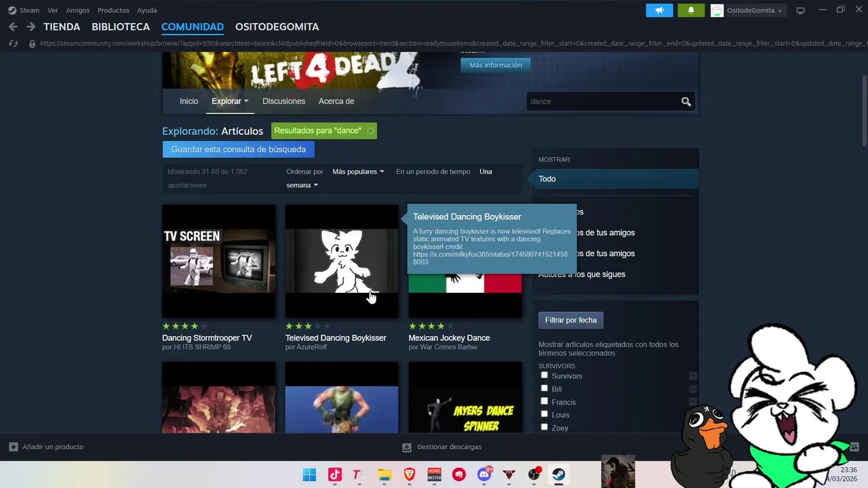Open the Acerca de tab
Image resolution: width=868 pixels, height=488 pixels.
point(336,101)
